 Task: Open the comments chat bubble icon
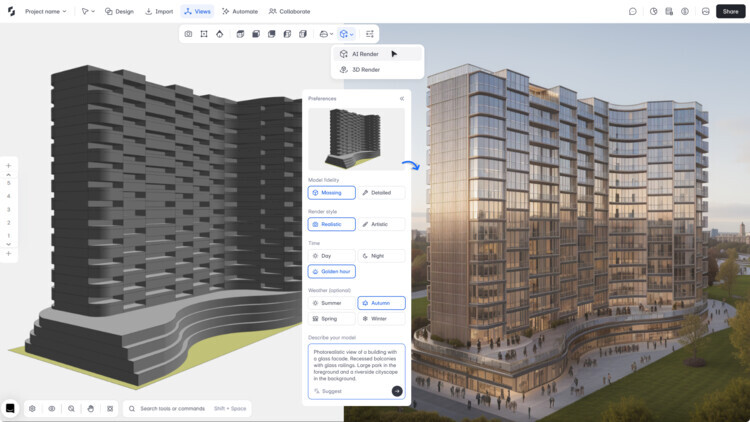click(x=632, y=12)
